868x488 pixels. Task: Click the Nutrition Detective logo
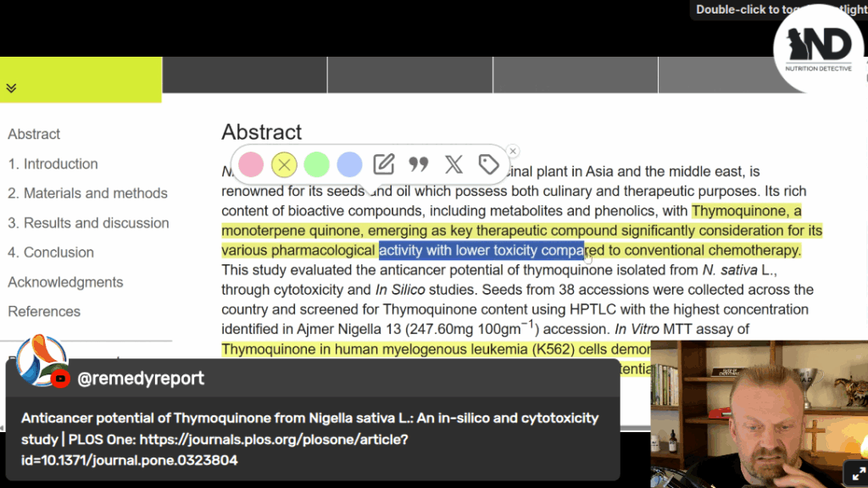[818, 49]
